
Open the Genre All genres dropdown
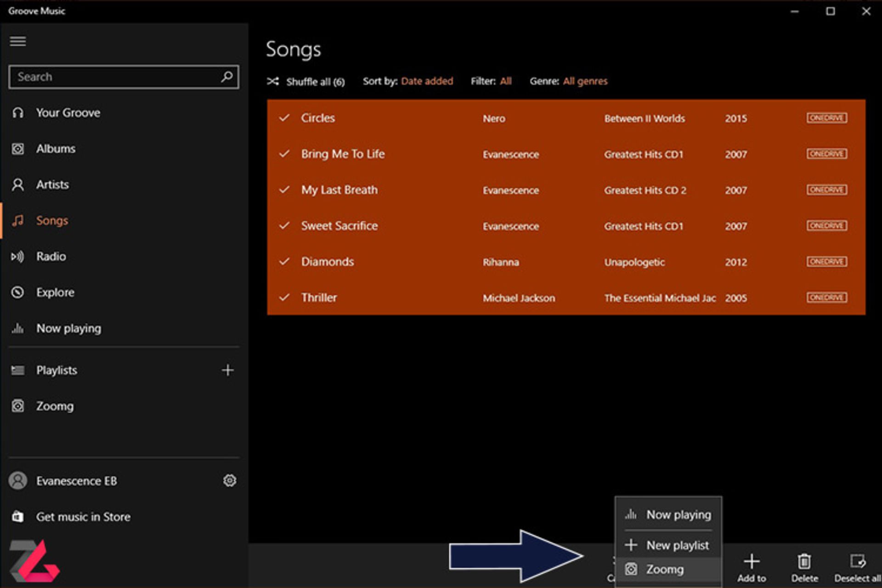click(585, 81)
